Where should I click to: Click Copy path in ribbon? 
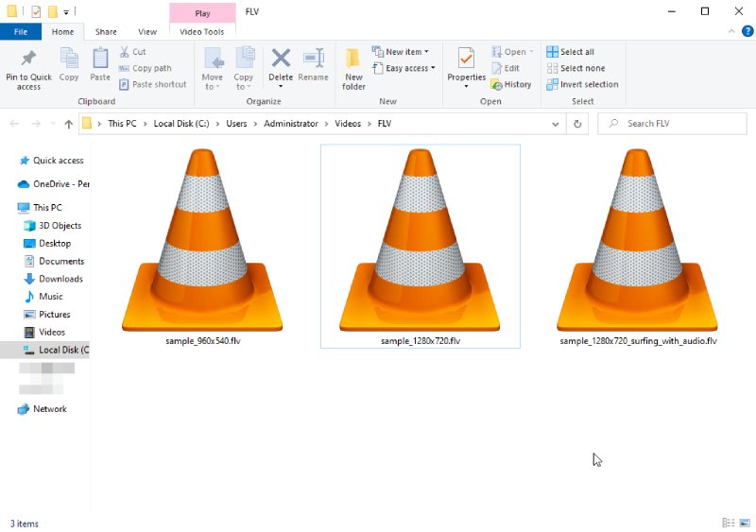click(146, 68)
